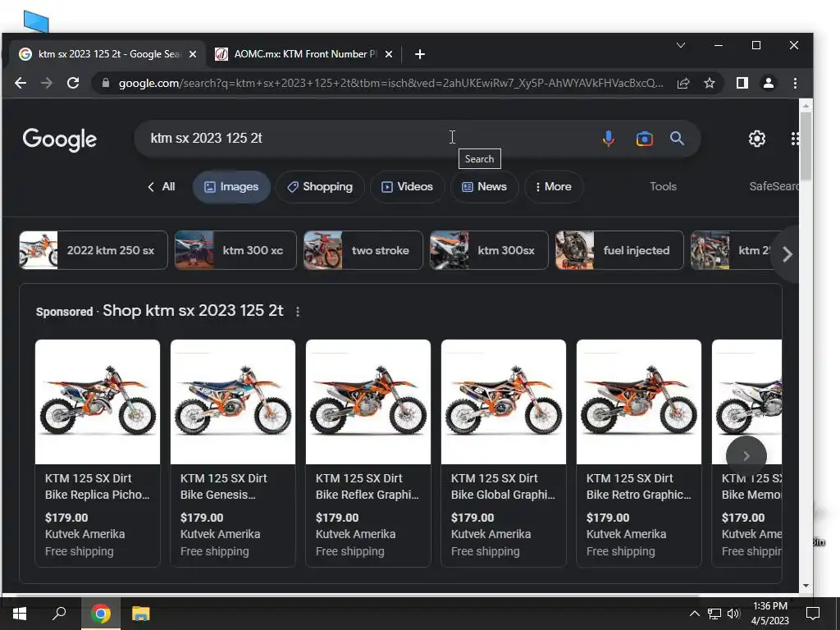This screenshot has width=840, height=630.
Task: Open a new browser tab
Action: point(420,54)
